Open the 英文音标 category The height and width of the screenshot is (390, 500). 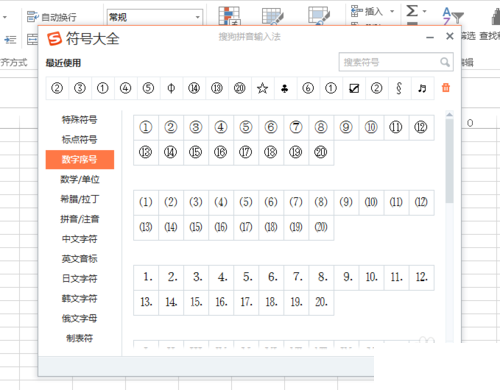(x=80, y=259)
